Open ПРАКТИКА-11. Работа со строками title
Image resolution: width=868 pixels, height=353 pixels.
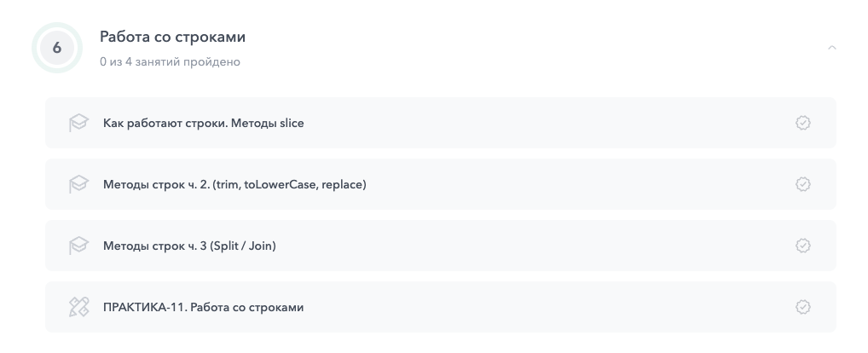pyautogui.click(x=203, y=307)
